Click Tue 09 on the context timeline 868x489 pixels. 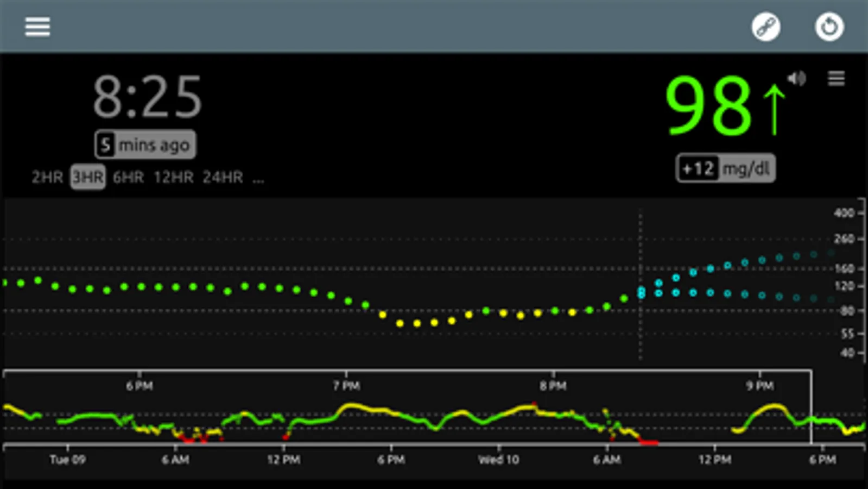67,460
